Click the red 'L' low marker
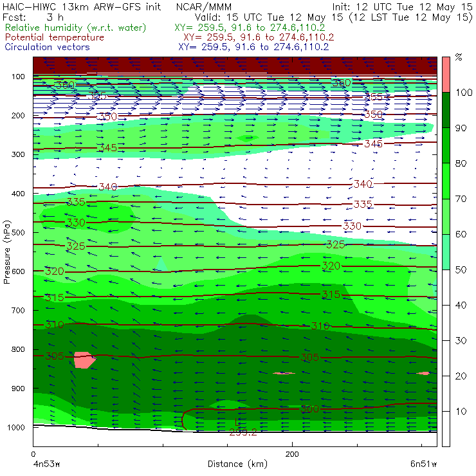476x476 pixels. click(x=237, y=422)
